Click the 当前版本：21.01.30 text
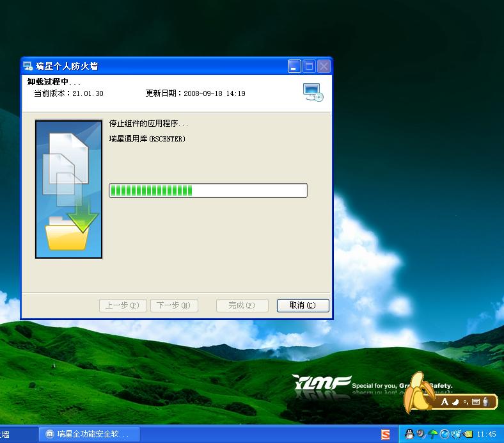This screenshot has width=504, height=443. pos(69,93)
